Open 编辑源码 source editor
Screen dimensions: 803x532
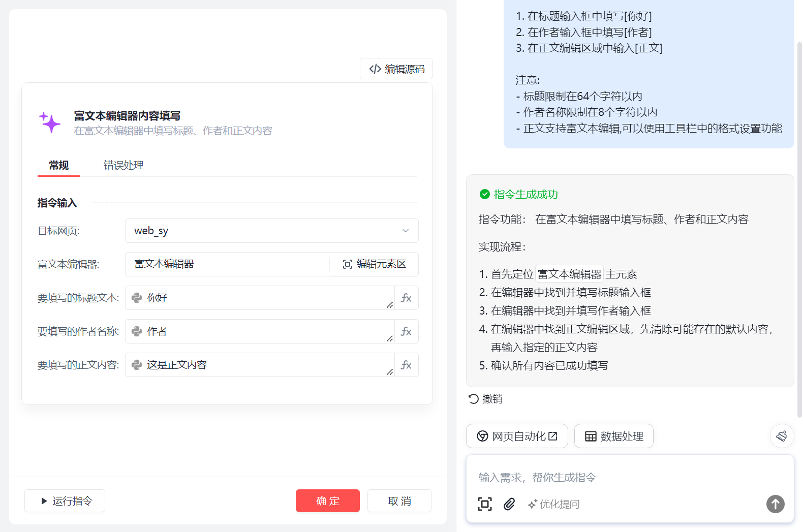click(x=396, y=69)
